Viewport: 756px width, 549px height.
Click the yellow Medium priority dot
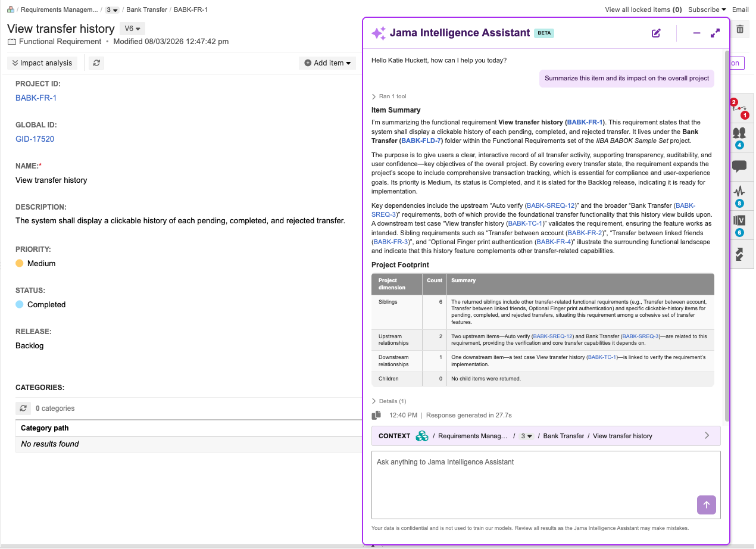(20, 263)
